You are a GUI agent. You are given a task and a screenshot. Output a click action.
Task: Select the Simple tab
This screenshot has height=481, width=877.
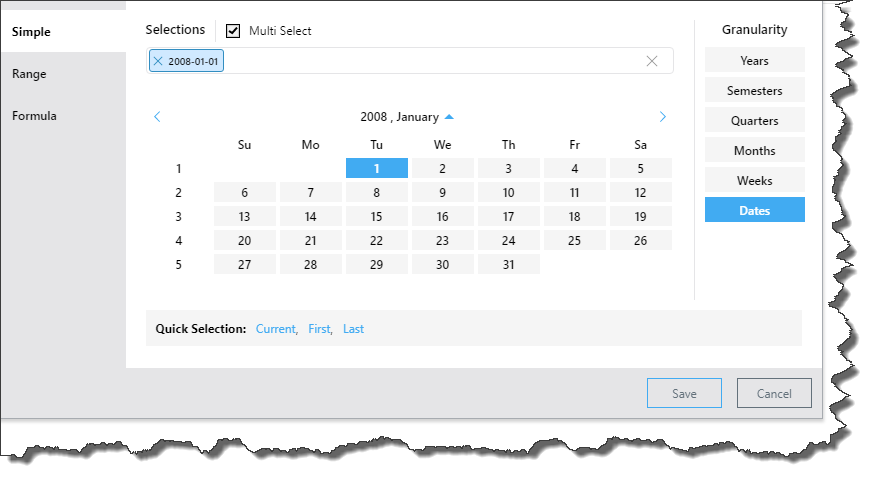pos(31,32)
